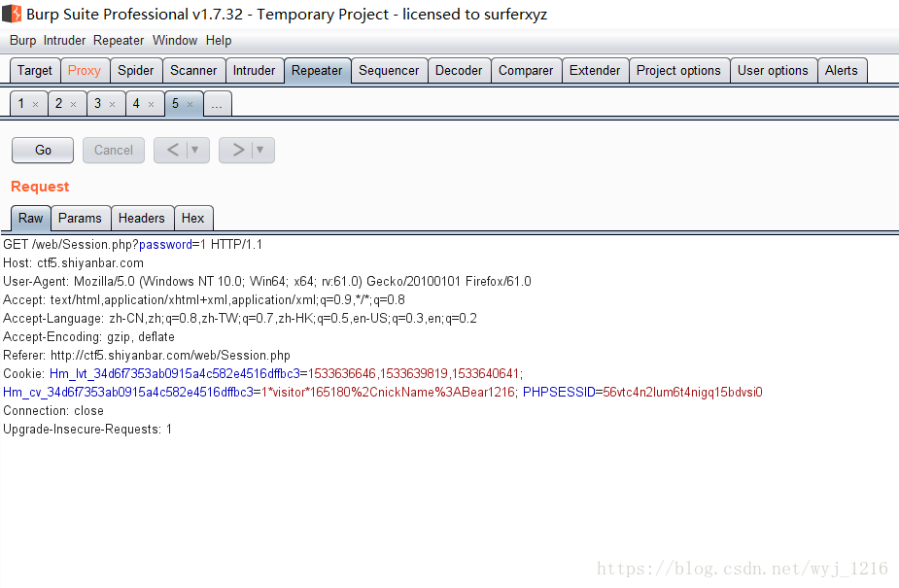Screen dimensions: 899x588
Task: Switch to the Proxy tab
Action: 85,71
